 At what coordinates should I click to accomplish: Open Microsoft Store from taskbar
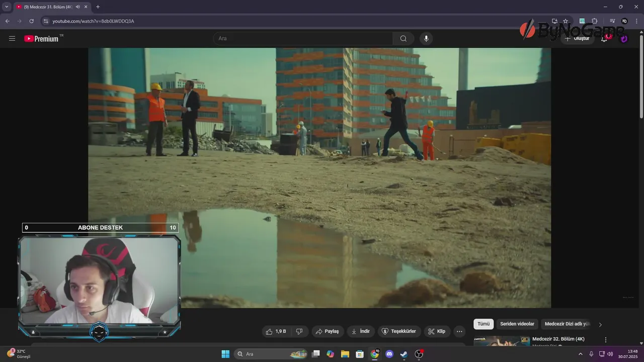click(360, 354)
